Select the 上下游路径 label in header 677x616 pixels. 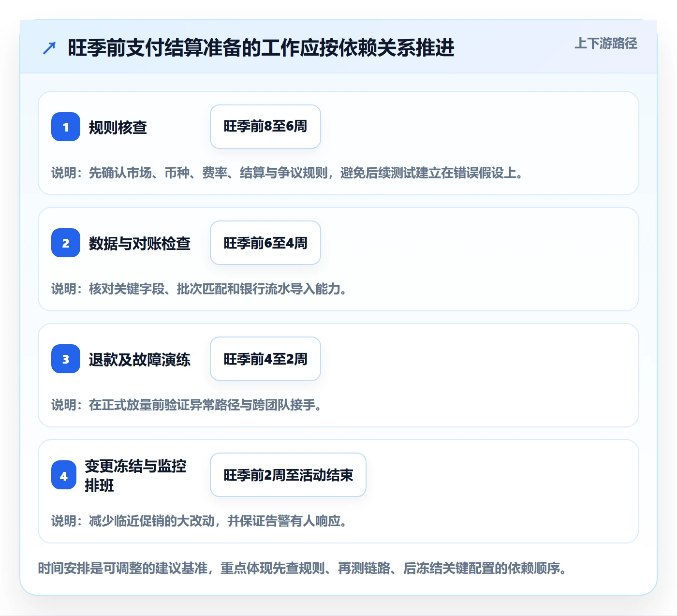pyautogui.click(x=605, y=44)
